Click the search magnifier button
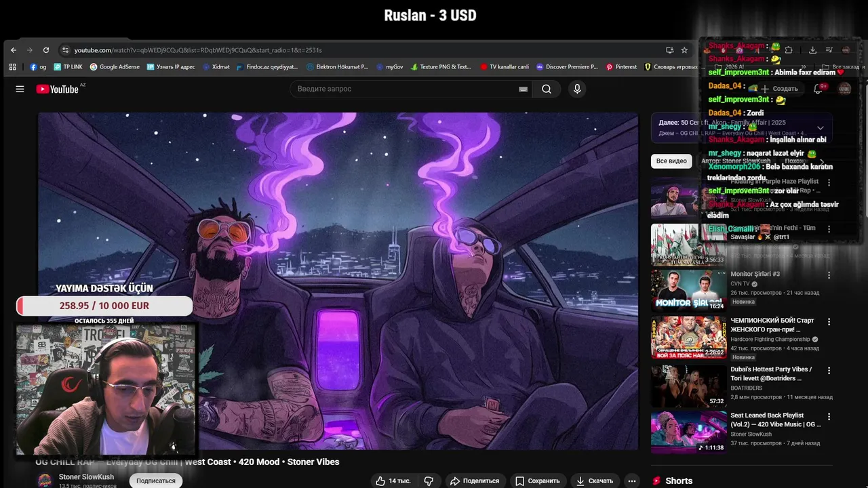 547,89
